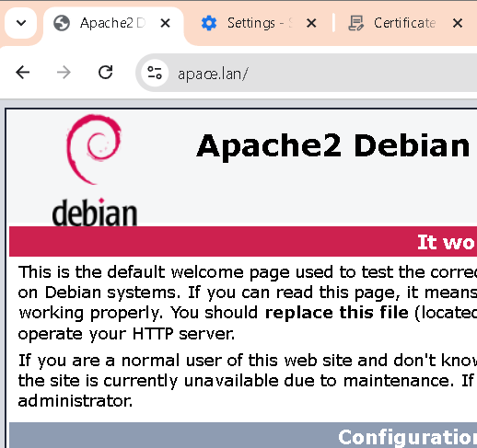Click the forward navigation arrow
The height and width of the screenshot is (448, 477).
64,73
